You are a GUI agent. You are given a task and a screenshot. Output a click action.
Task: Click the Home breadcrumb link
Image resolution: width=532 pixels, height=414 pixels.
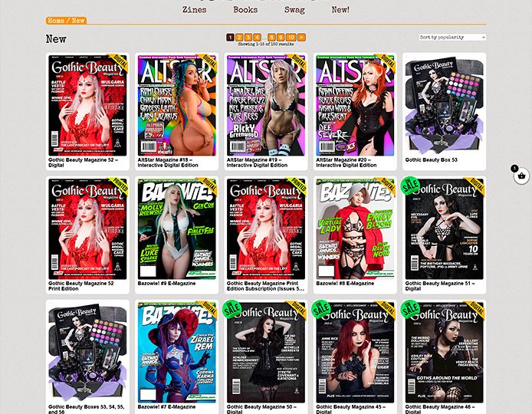coord(56,21)
